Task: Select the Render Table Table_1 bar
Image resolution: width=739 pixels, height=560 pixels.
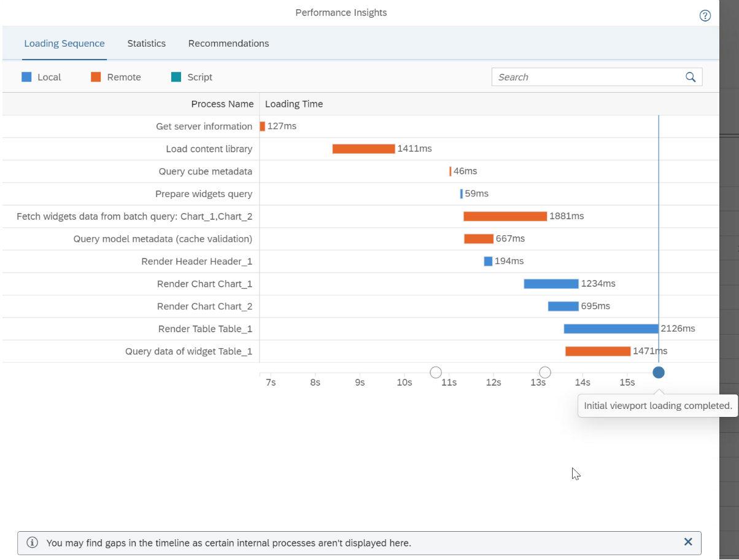Action: [611, 328]
